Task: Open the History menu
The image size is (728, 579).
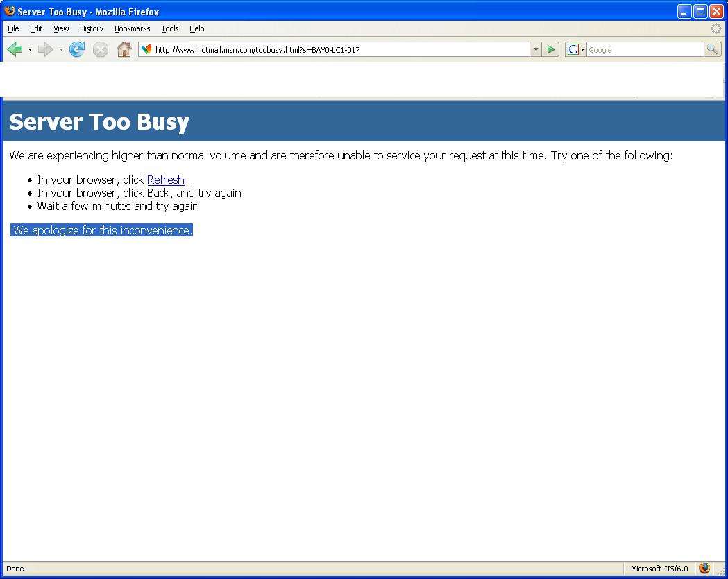Action: point(92,28)
